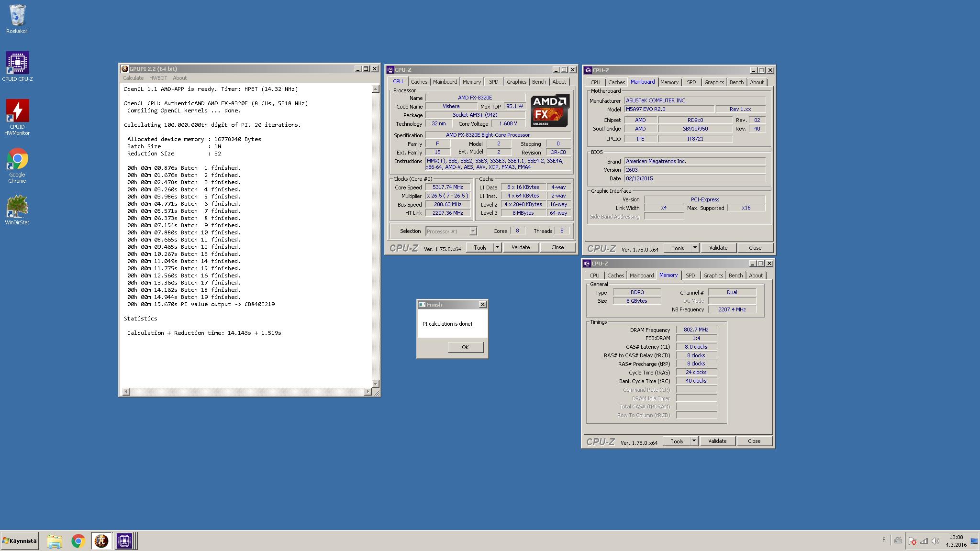Click the network signal tray icon
980x551 pixels.
[x=924, y=541]
